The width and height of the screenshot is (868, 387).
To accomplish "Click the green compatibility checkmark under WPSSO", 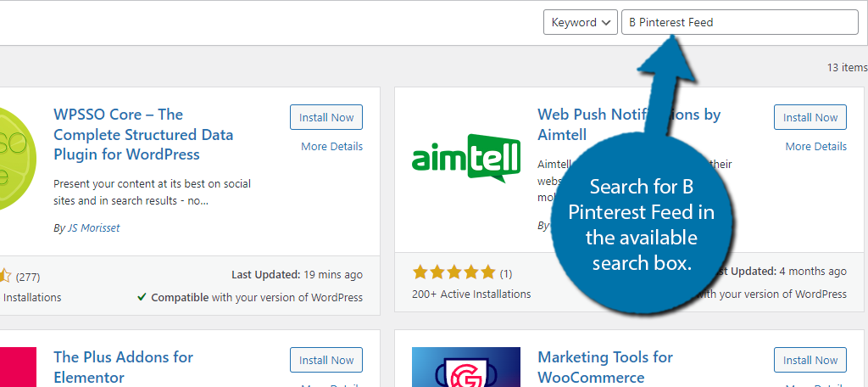I will pos(142,298).
